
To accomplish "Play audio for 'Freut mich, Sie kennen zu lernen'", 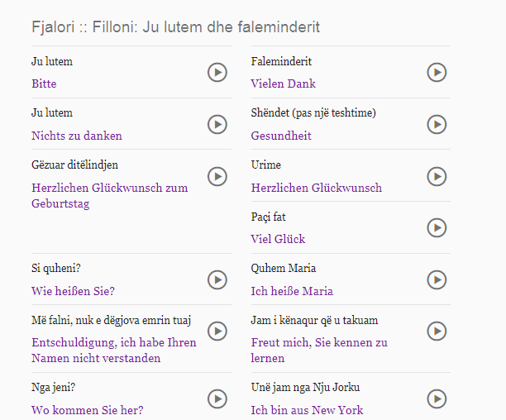I will 437,331.
